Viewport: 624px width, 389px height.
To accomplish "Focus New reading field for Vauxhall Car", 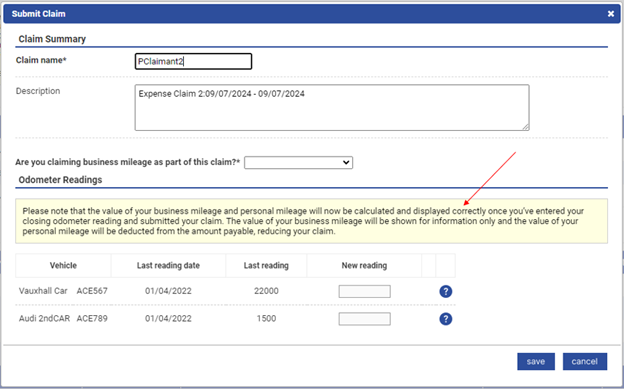I will point(365,291).
